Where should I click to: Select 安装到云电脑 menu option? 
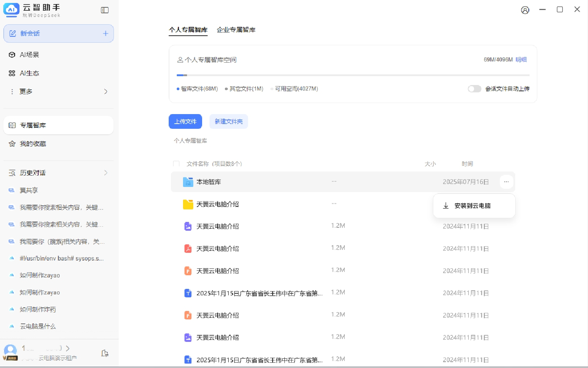click(472, 206)
